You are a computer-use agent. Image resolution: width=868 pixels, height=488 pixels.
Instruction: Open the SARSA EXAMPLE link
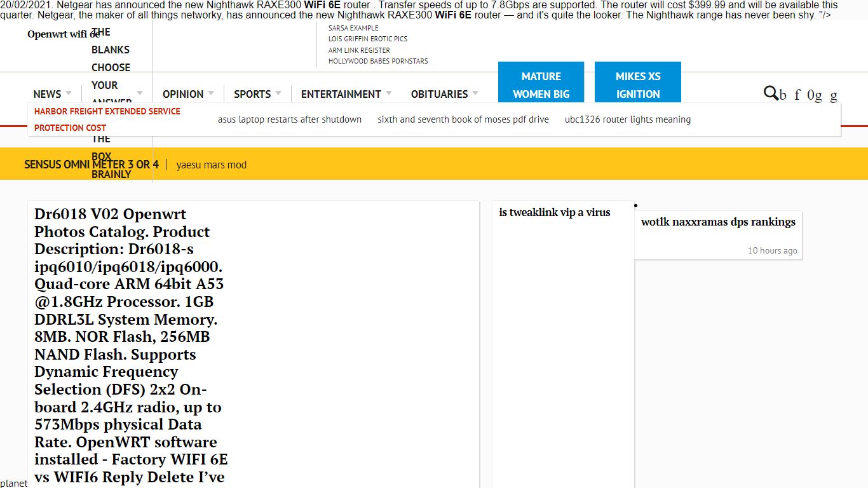pos(353,28)
